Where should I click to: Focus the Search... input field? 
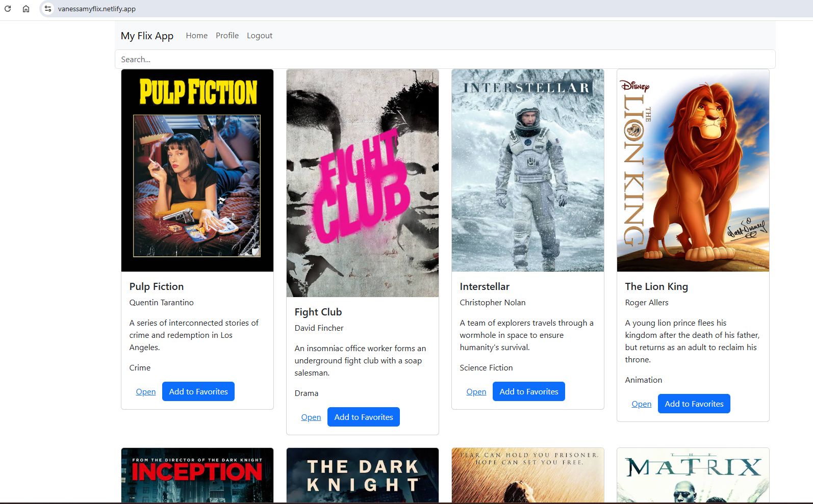coord(445,59)
